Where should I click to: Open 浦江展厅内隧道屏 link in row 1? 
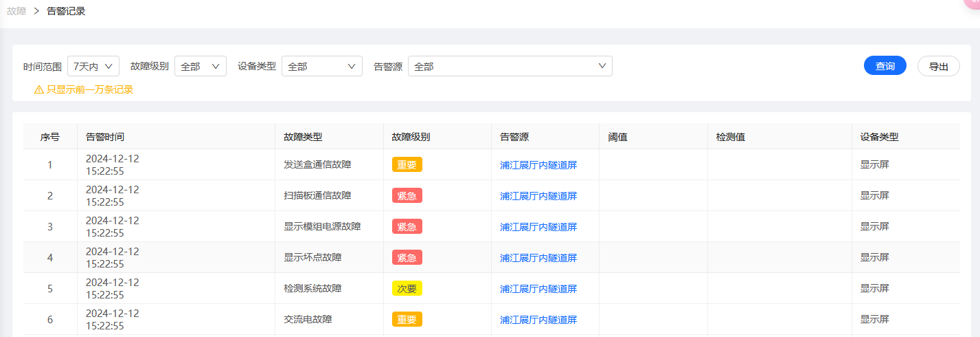[538, 165]
